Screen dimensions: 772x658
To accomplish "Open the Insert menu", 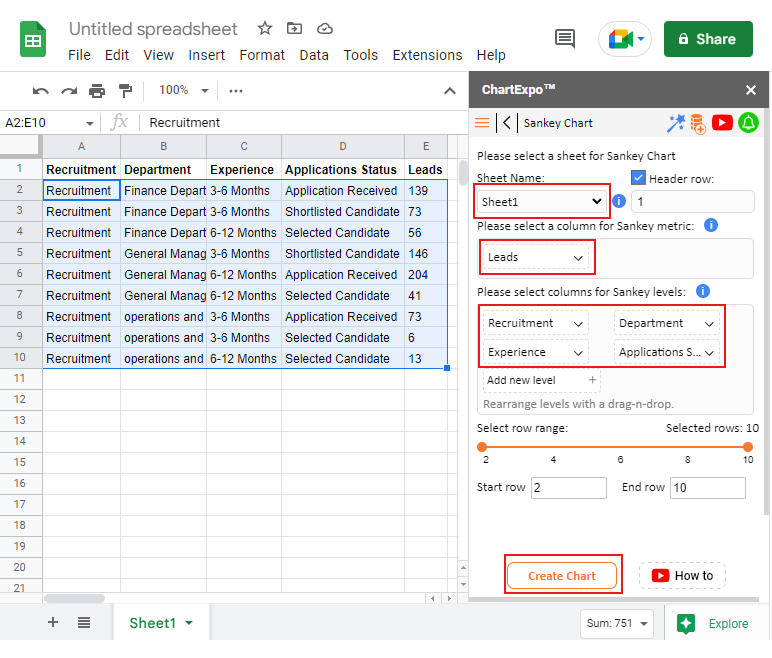I will click(206, 55).
